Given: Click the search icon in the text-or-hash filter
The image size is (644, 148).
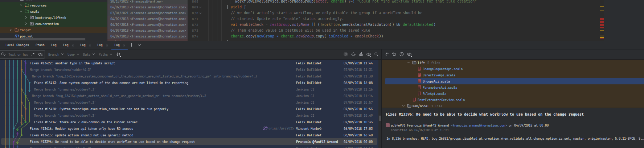Looking at the screenshot, I should (x=4, y=54).
